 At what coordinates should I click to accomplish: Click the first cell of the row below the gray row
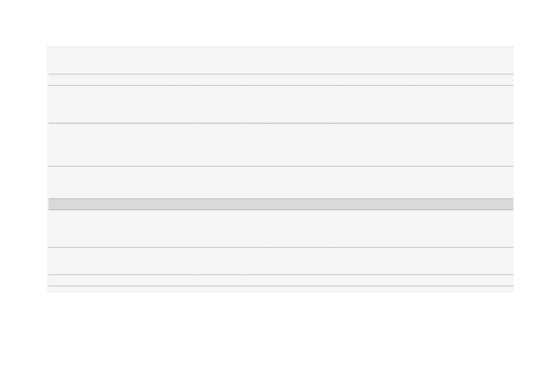(x=111, y=229)
